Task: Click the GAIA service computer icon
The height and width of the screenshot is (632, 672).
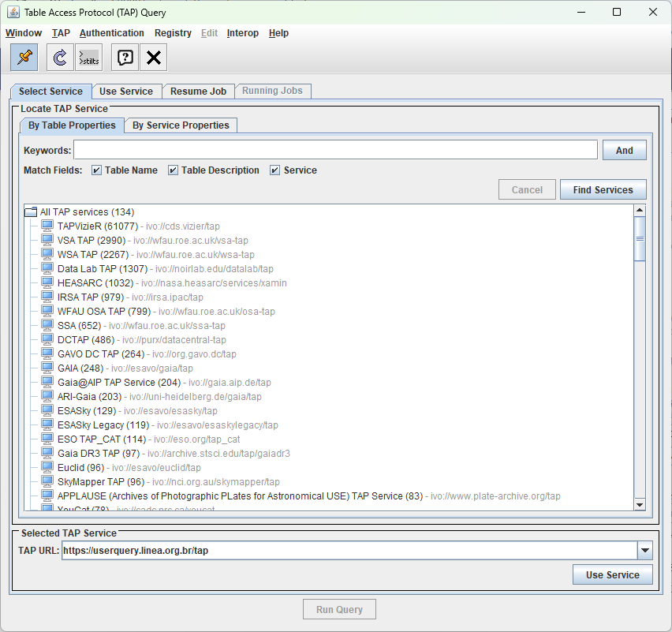Action: tap(47, 368)
